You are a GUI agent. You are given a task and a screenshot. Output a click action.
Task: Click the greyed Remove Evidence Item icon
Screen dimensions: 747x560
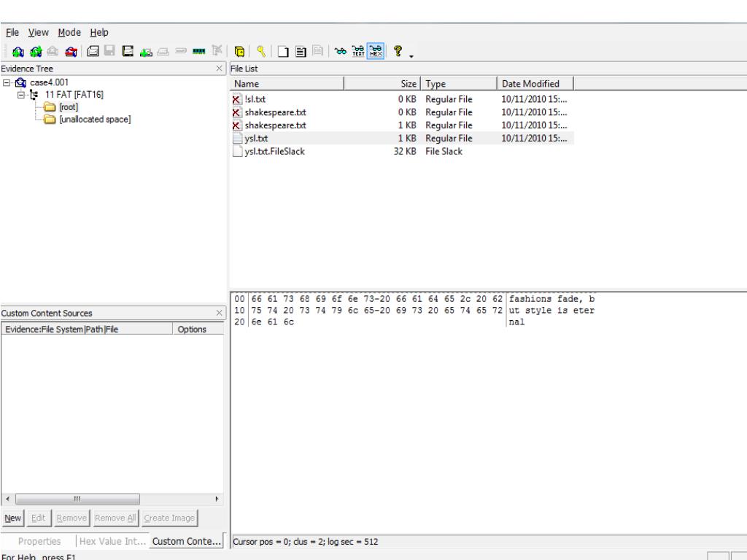(53, 52)
